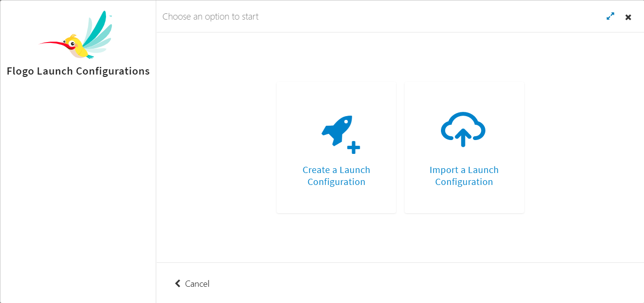Open Create a Launch Configuration link text
Image resolution: width=644 pixels, height=303 pixels.
point(336,176)
